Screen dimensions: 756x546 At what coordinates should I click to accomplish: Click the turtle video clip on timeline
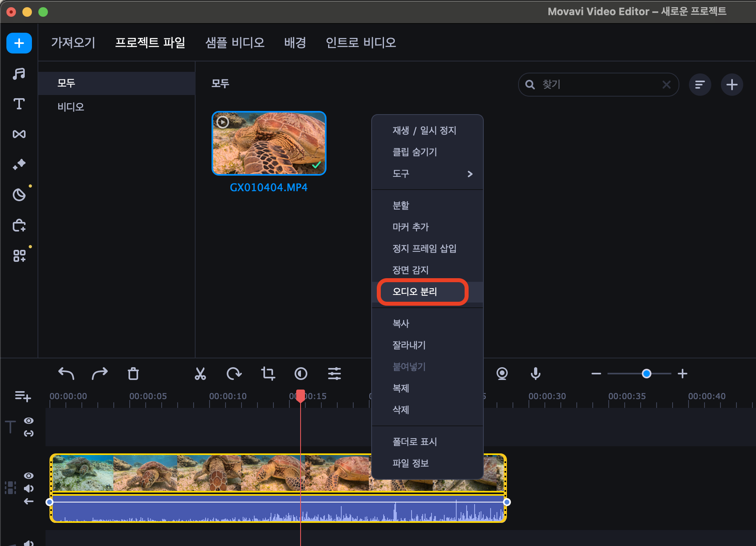coord(278,473)
